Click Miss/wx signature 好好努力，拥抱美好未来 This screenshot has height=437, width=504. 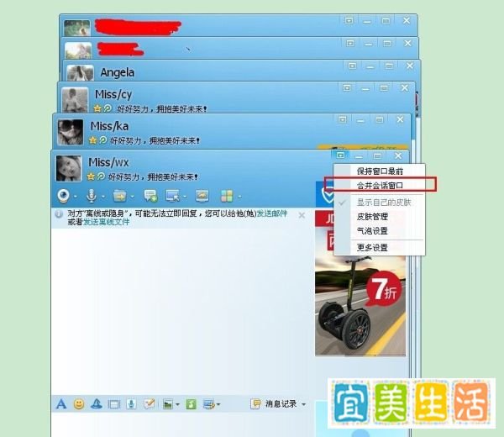pos(153,176)
